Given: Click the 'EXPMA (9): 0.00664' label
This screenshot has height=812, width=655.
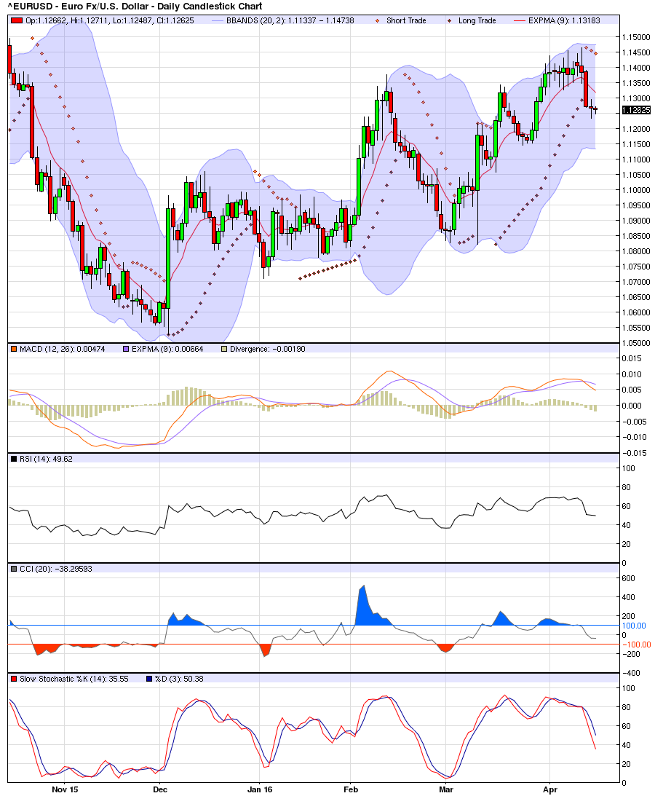Looking at the screenshot, I should pos(167,349).
